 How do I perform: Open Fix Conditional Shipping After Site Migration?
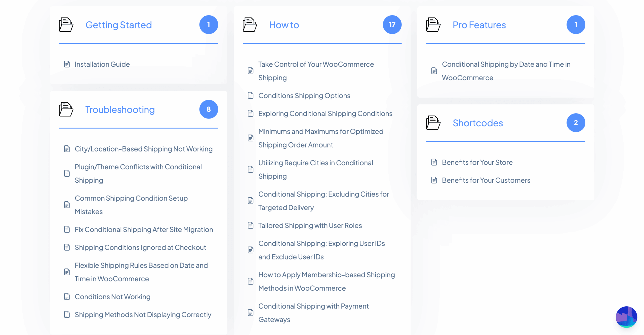144,229
